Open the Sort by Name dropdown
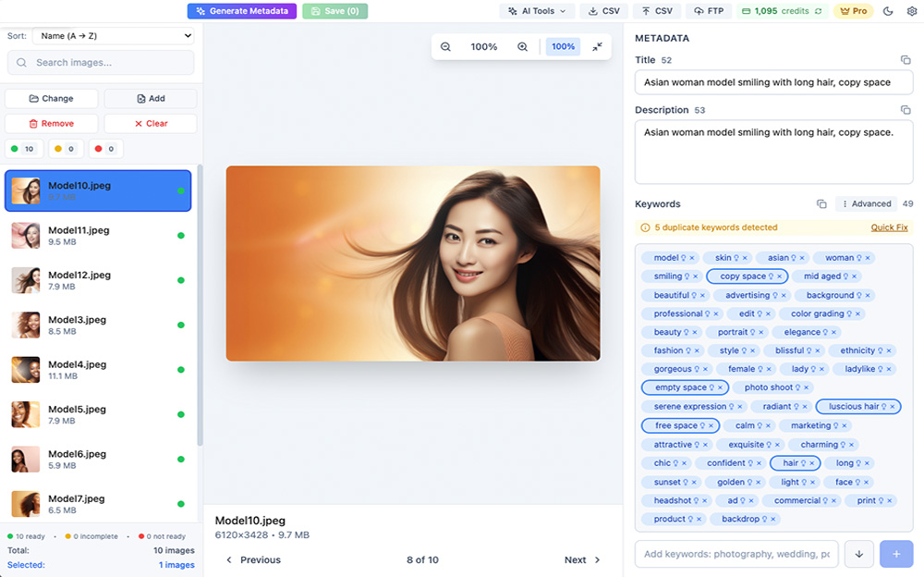 [113, 36]
